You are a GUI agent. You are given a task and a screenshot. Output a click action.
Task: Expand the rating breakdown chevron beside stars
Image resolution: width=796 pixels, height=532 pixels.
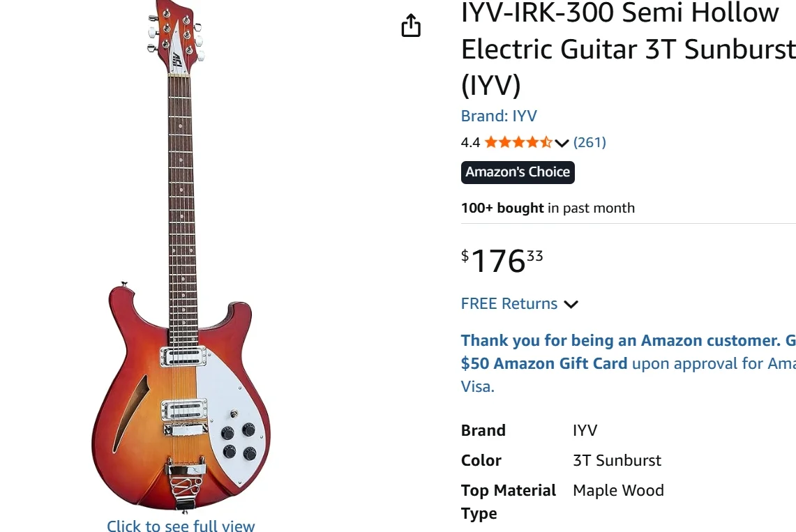562,143
